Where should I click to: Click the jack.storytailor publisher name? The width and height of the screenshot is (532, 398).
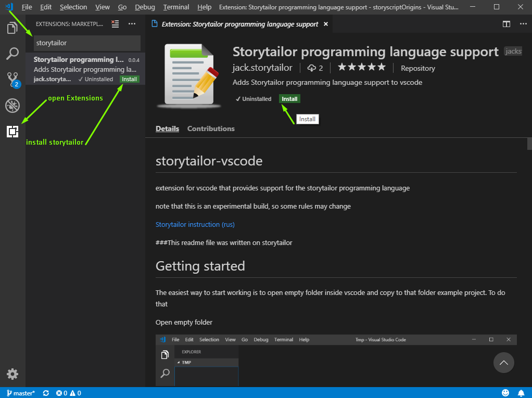pyautogui.click(x=262, y=68)
